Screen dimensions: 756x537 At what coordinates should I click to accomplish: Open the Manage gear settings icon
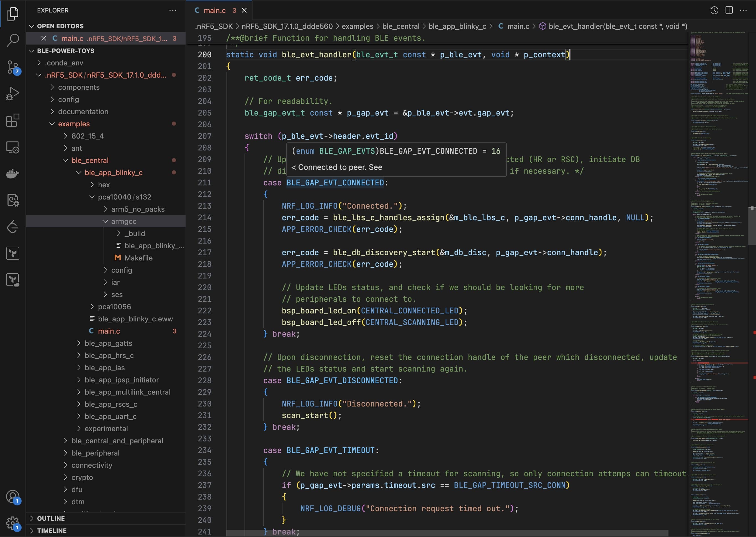(12, 523)
